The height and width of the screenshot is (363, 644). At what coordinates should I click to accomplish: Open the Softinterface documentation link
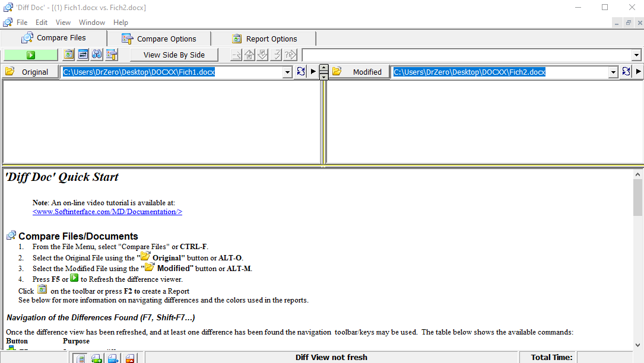click(107, 212)
